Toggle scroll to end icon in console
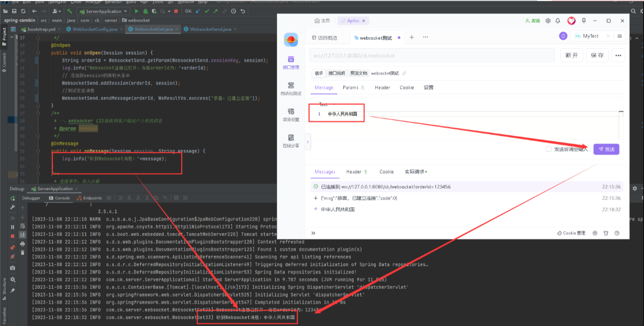644x326 pixels. point(23,235)
